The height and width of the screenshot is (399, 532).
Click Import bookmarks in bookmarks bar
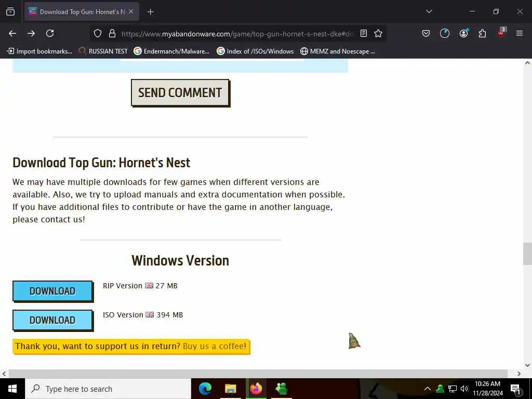[39, 51]
